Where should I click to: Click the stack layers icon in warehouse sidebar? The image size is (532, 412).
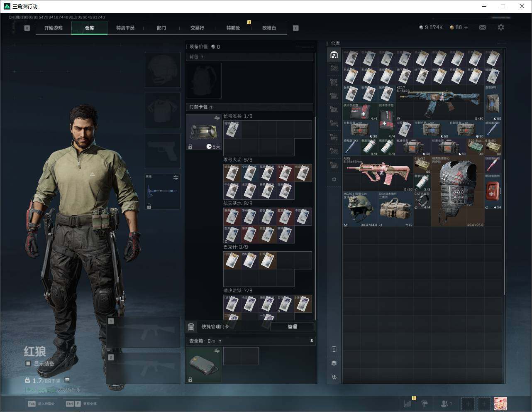tap(334, 363)
